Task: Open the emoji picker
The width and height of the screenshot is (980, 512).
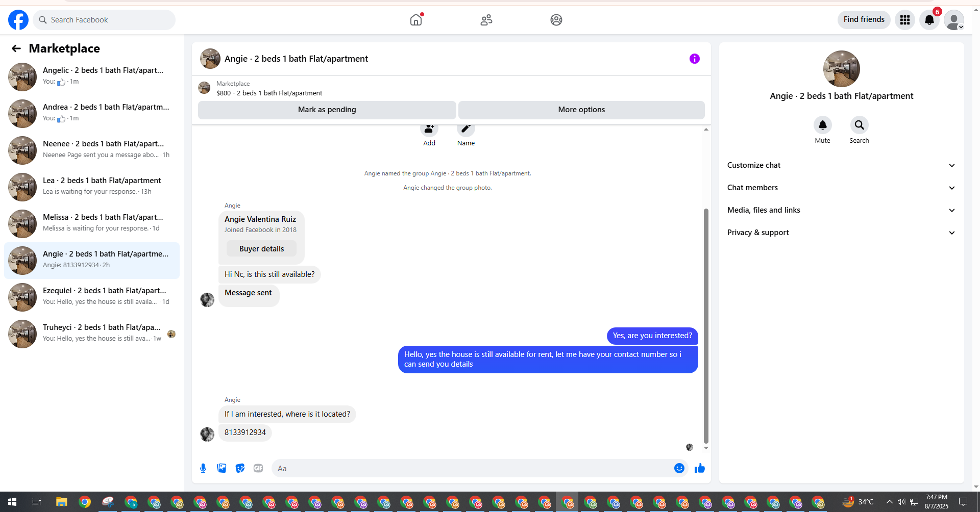Action: click(679, 468)
